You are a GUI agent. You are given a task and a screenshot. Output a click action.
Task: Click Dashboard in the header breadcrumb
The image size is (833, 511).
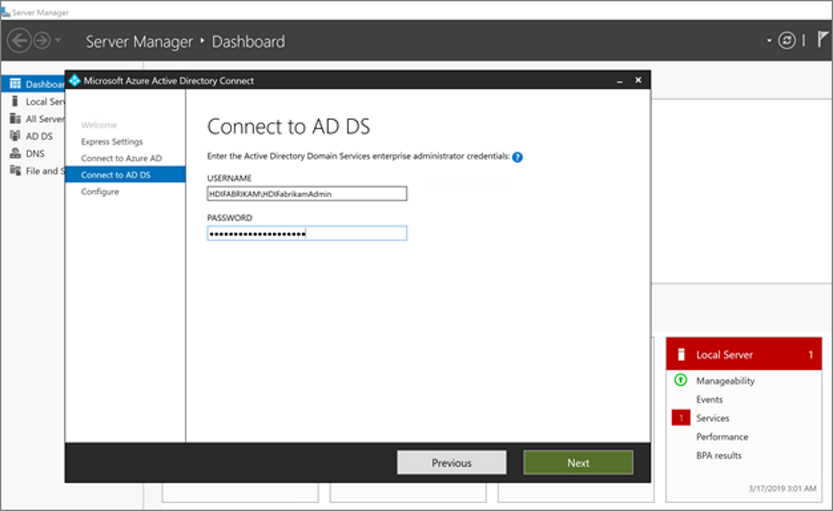248,41
